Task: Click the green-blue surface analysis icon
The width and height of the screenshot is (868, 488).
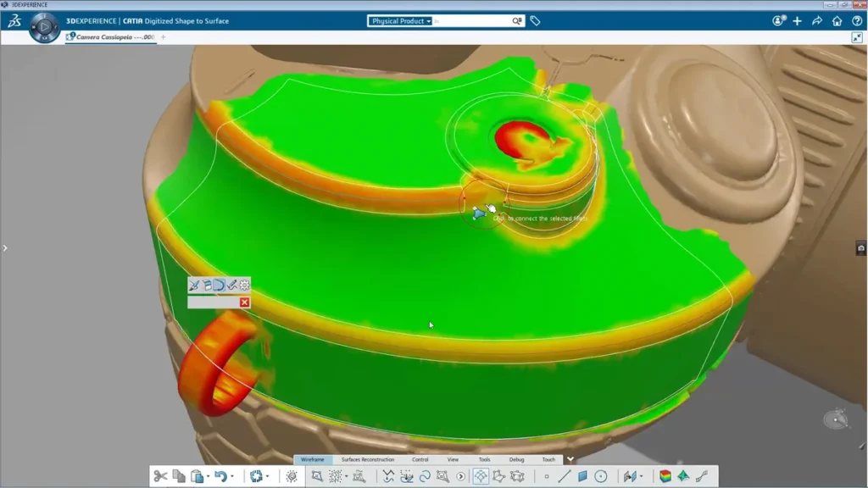Action: tap(684, 476)
